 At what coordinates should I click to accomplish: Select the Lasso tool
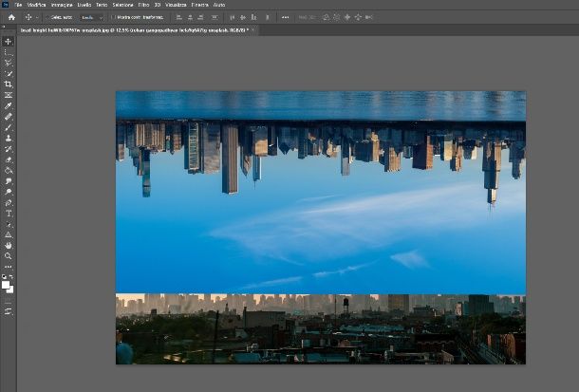(x=9, y=63)
